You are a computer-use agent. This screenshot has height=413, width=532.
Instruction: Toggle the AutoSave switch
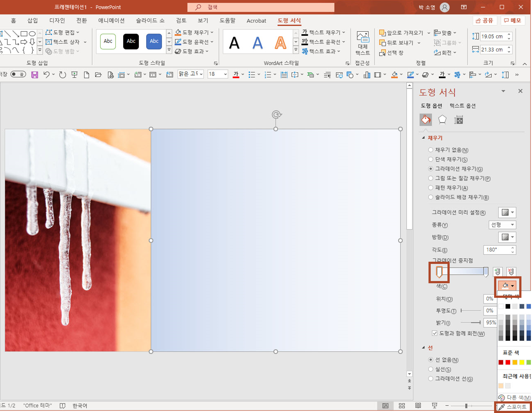click(18, 74)
